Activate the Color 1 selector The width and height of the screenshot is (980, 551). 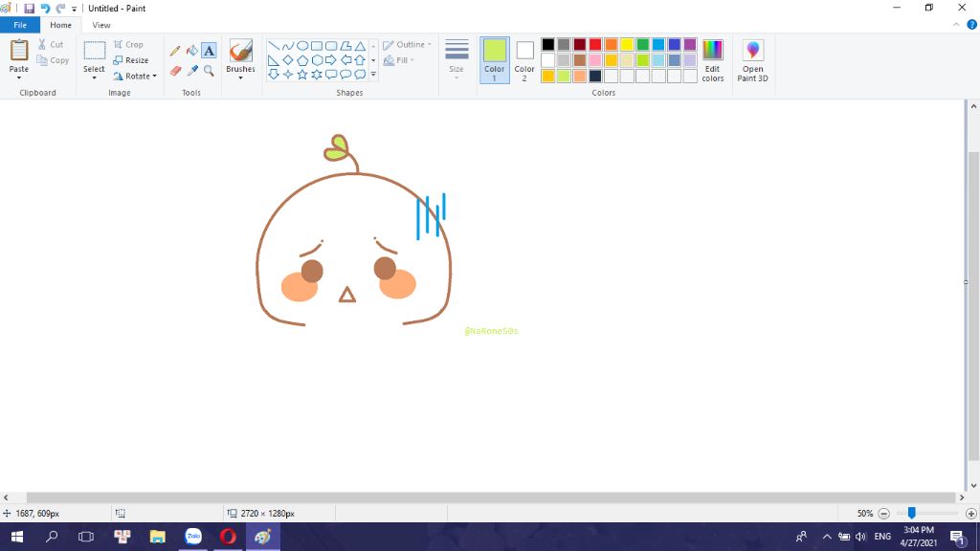pos(494,59)
